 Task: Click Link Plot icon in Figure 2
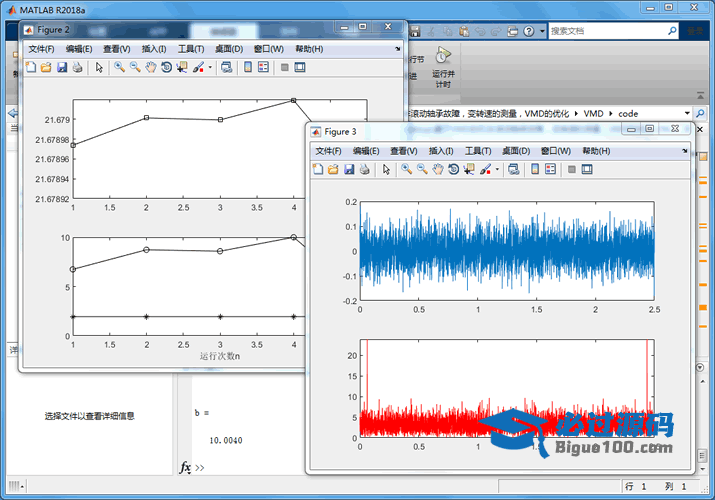(x=227, y=67)
